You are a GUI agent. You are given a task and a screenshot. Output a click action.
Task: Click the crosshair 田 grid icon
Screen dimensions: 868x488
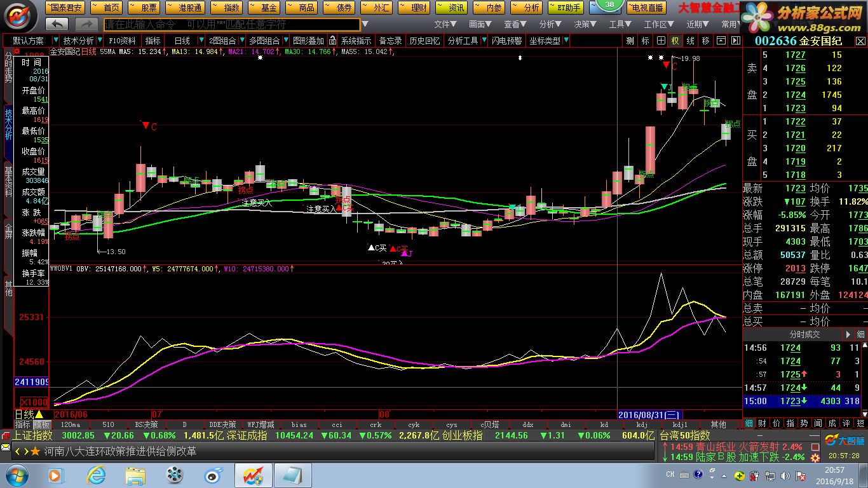coord(661,41)
